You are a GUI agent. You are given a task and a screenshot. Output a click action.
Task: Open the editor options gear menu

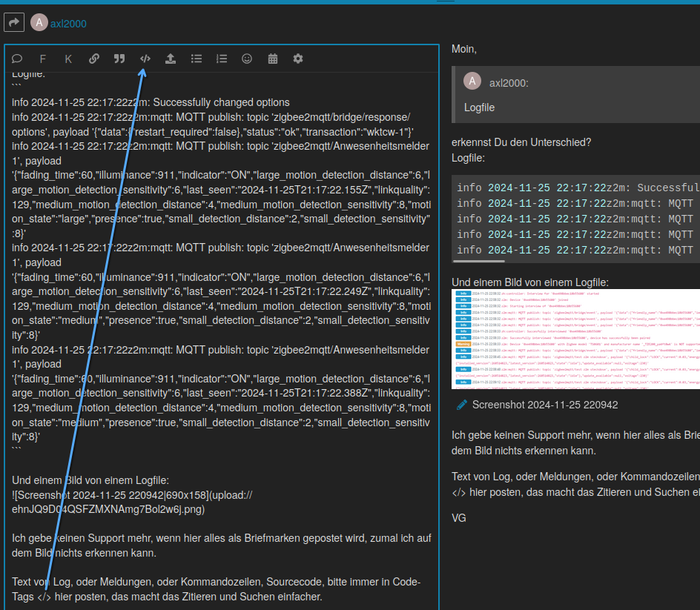(298, 59)
